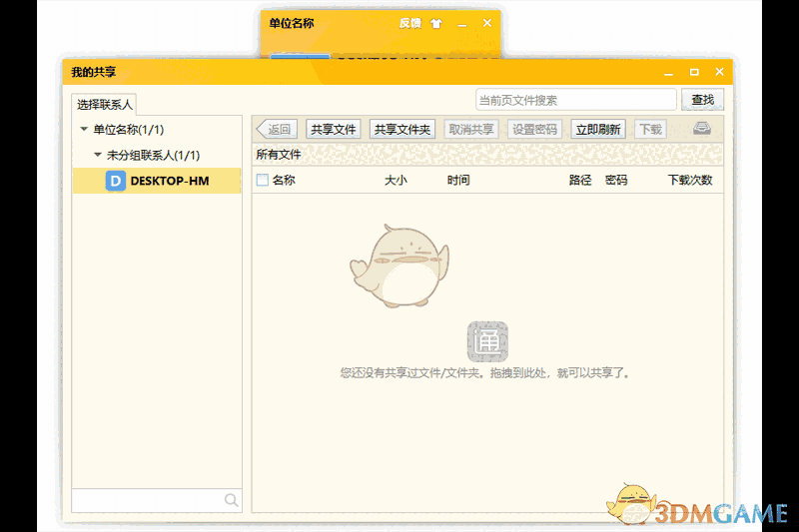This screenshot has height=532, width=799.
Task: Sort by the 时间 column header
Action: [458, 181]
